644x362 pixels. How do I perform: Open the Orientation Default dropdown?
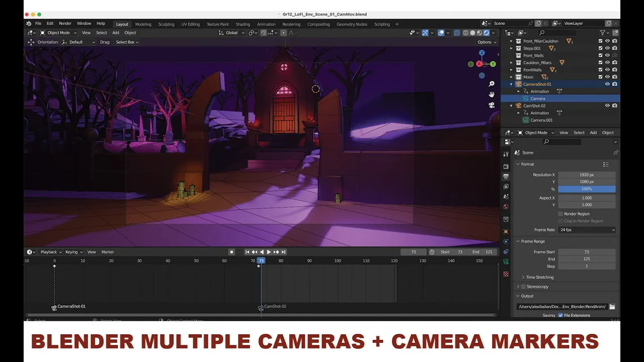[78, 42]
